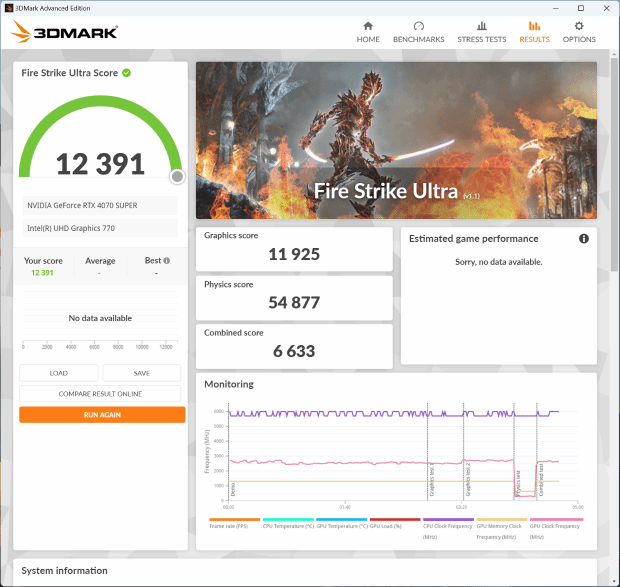The width and height of the screenshot is (620, 587).
Task: Click the scrollbar down arrow
Action: coord(614,581)
